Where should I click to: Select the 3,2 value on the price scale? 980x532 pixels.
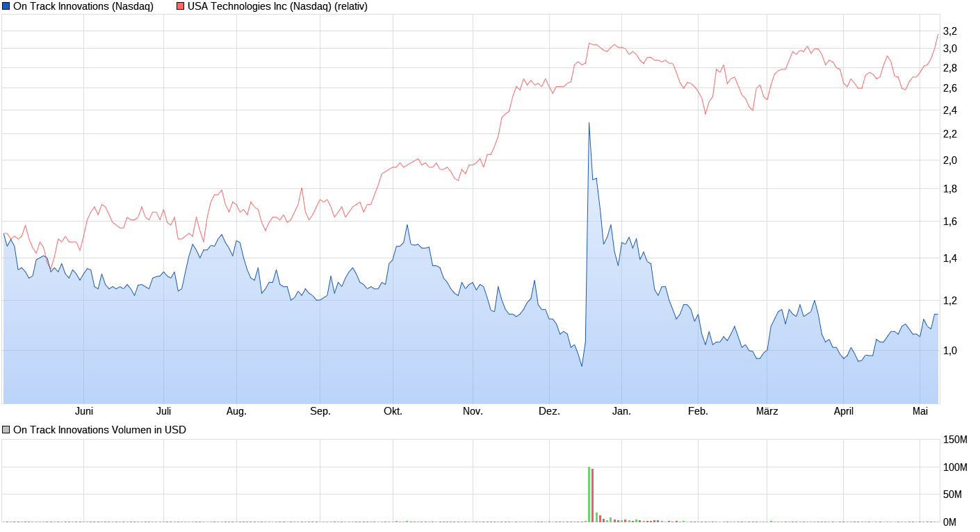(949, 31)
